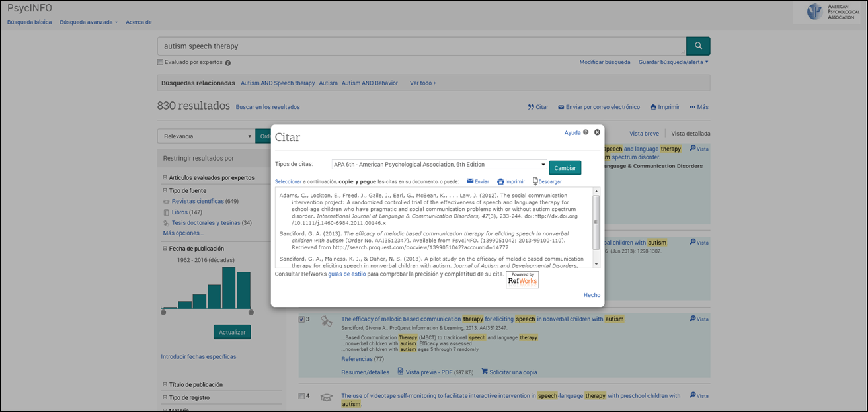The width and height of the screenshot is (868, 412).
Task: Open the Acerca de menu item
Action: click(139, 22)
